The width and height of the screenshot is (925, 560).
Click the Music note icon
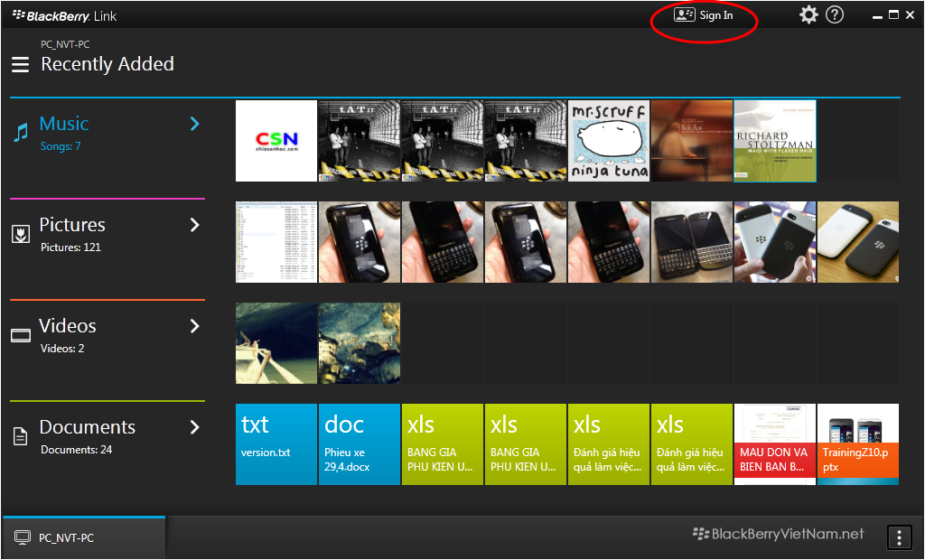tap(20, 134)
